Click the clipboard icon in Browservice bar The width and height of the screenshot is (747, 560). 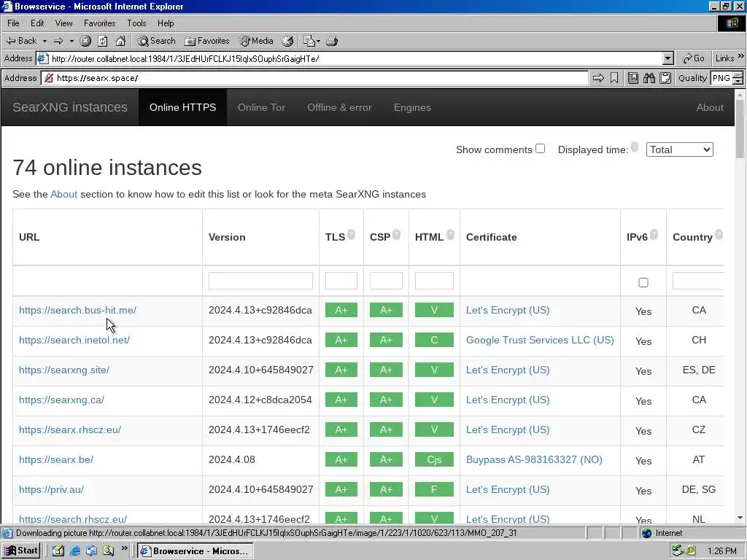[665, 78]
